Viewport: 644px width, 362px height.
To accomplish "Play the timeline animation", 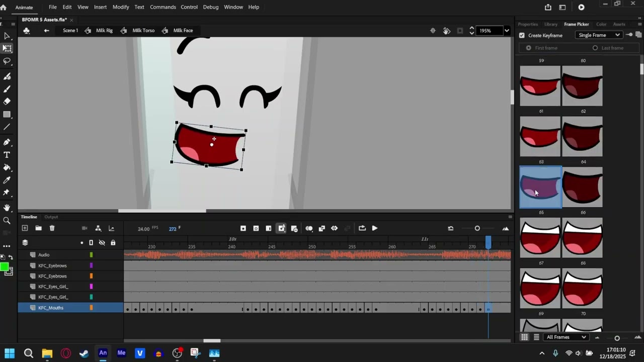I will pos(375,228).
